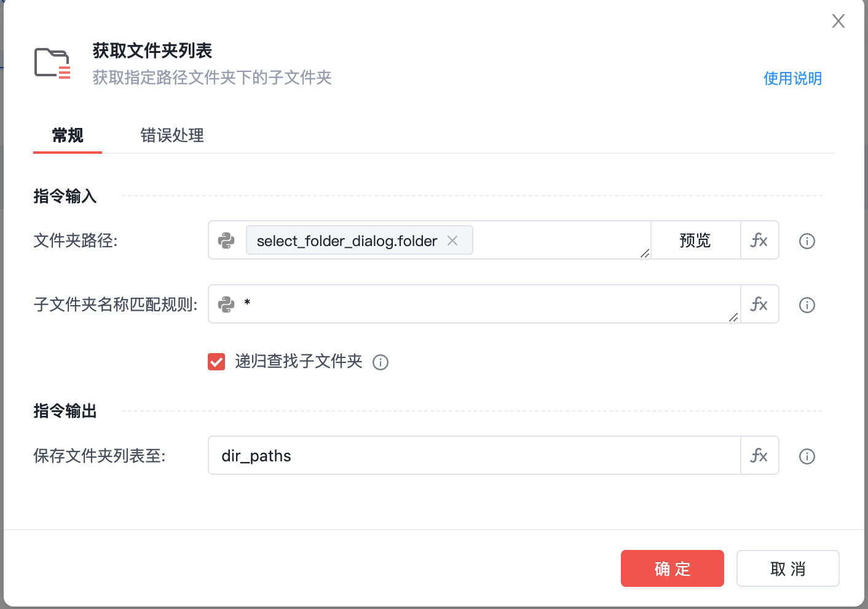Close the dialog with X button
Screen dimensions: 868x609
838,22
